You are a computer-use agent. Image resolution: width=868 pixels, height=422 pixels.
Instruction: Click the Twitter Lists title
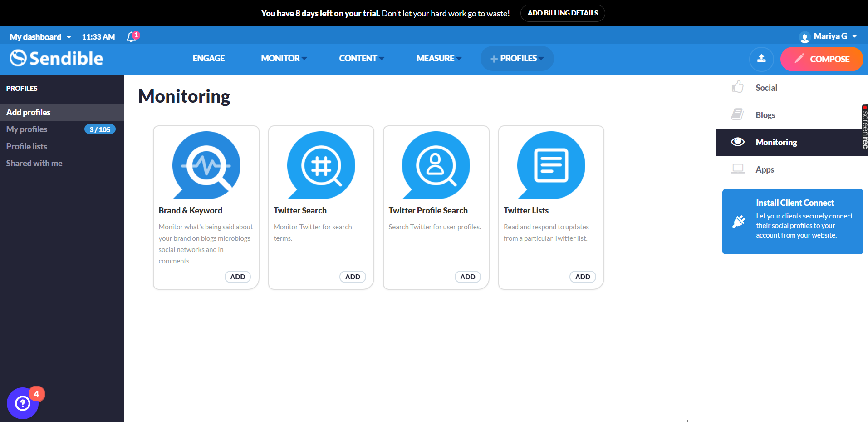pos(526,210)
